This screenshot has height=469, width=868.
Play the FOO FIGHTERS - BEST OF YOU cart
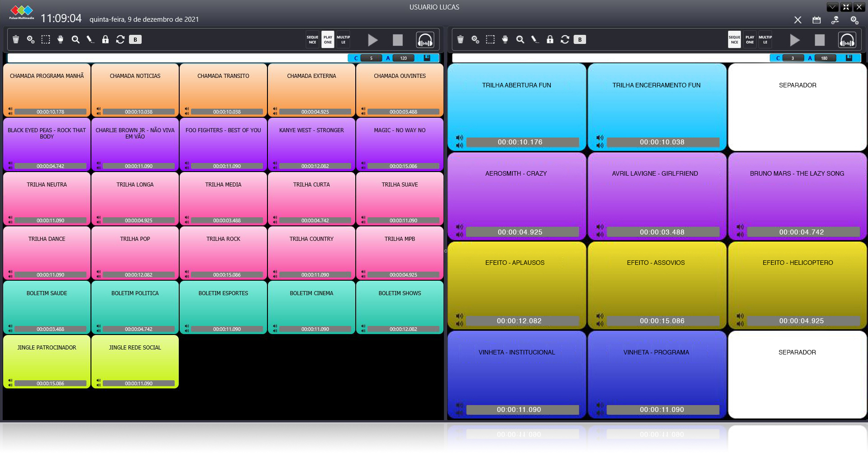(x=223, y=144)
